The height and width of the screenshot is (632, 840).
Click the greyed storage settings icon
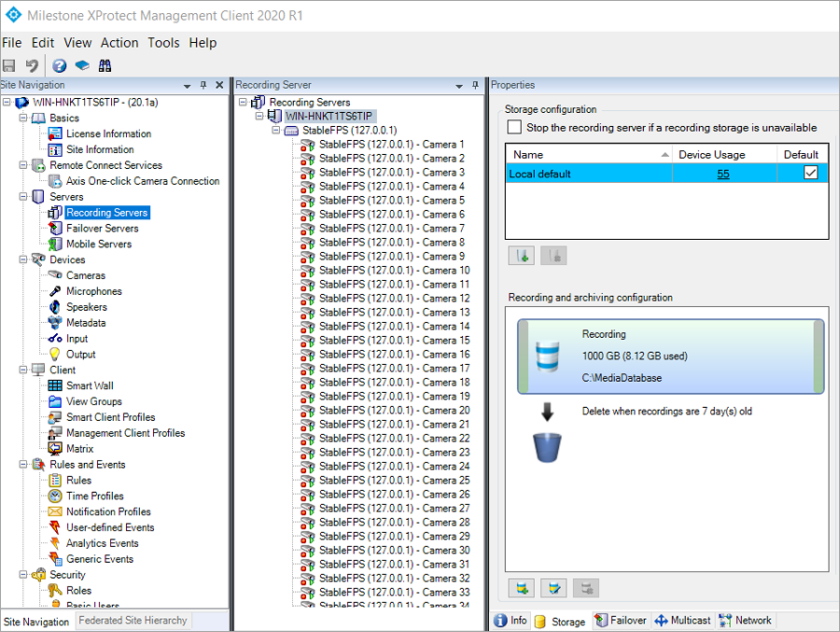coord(553,256)
